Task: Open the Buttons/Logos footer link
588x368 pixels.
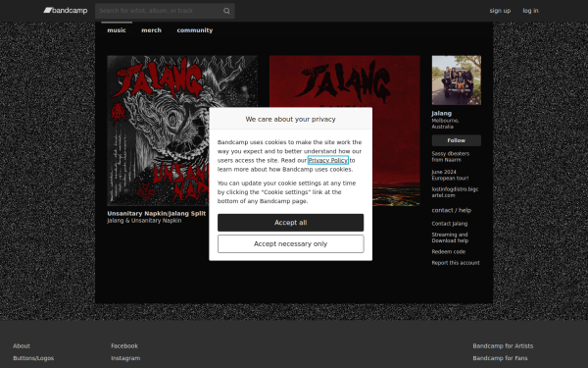Action: point(33,358)
